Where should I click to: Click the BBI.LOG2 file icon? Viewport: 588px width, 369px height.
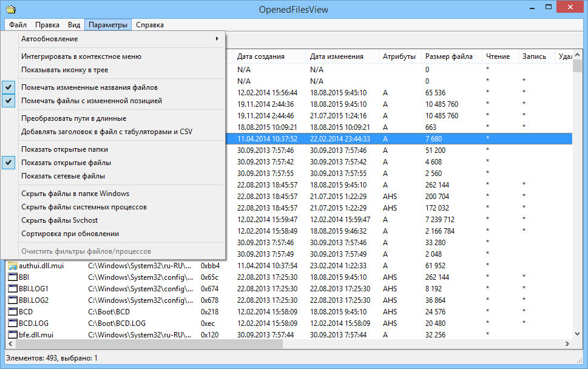tap(13, 300)
